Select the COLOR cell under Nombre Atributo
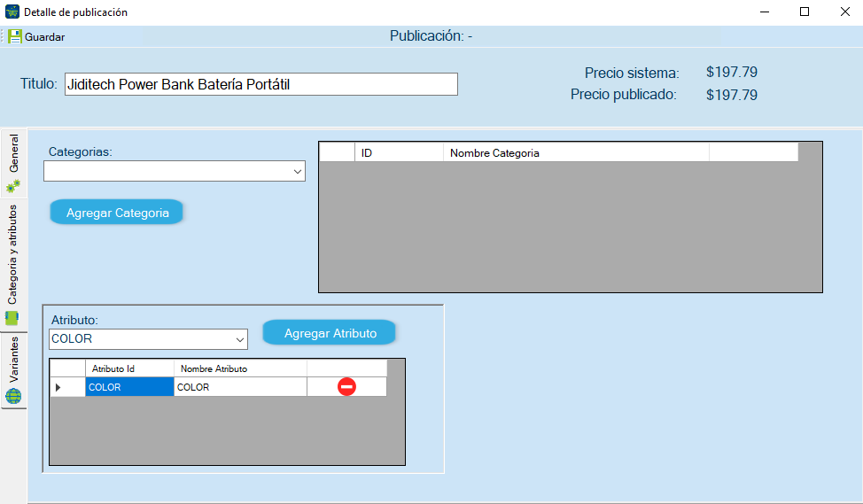The width and height of the screenshot is (863, 504). coord(240,387)
